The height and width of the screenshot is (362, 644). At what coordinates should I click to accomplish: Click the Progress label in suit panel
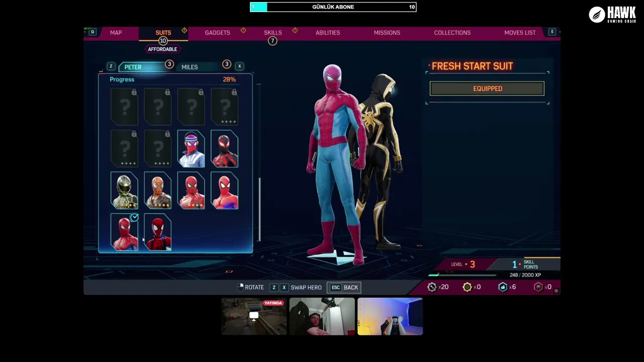[122, 79]
